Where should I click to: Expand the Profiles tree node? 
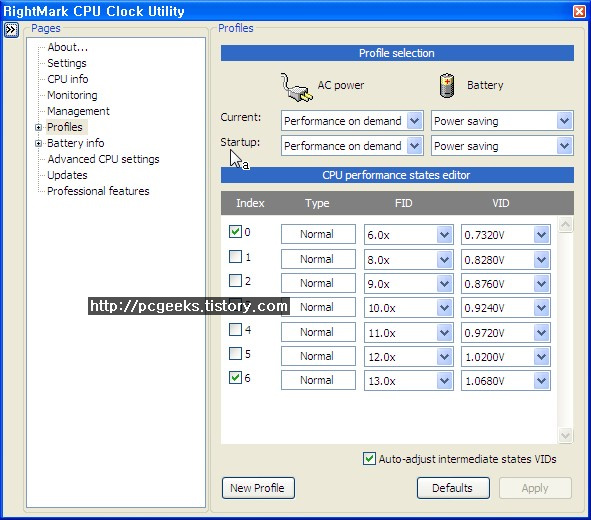point(38,127)
